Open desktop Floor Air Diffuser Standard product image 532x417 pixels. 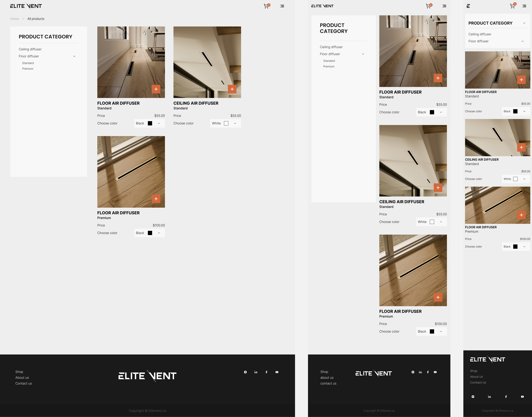click(131, 62)
